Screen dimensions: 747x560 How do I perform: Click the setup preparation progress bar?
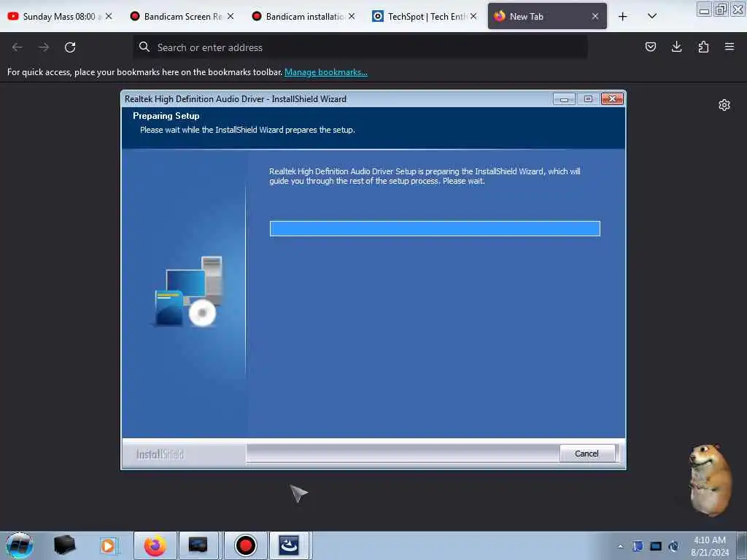[x=435, y=228]
